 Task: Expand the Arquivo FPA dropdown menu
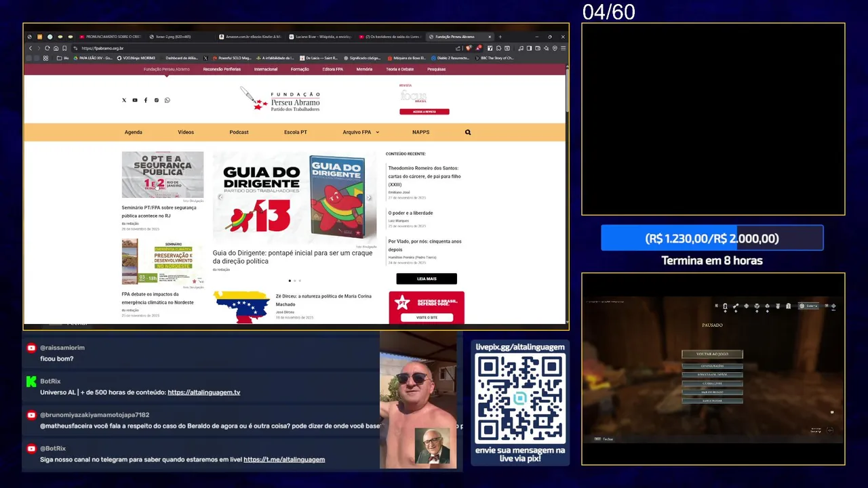click(x=361, y=132)
